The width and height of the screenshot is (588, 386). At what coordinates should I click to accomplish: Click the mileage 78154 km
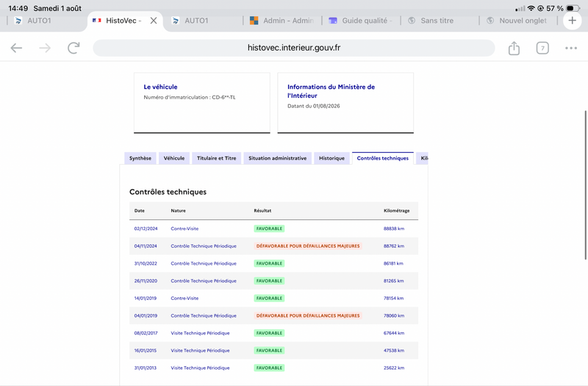coord(393,299)
